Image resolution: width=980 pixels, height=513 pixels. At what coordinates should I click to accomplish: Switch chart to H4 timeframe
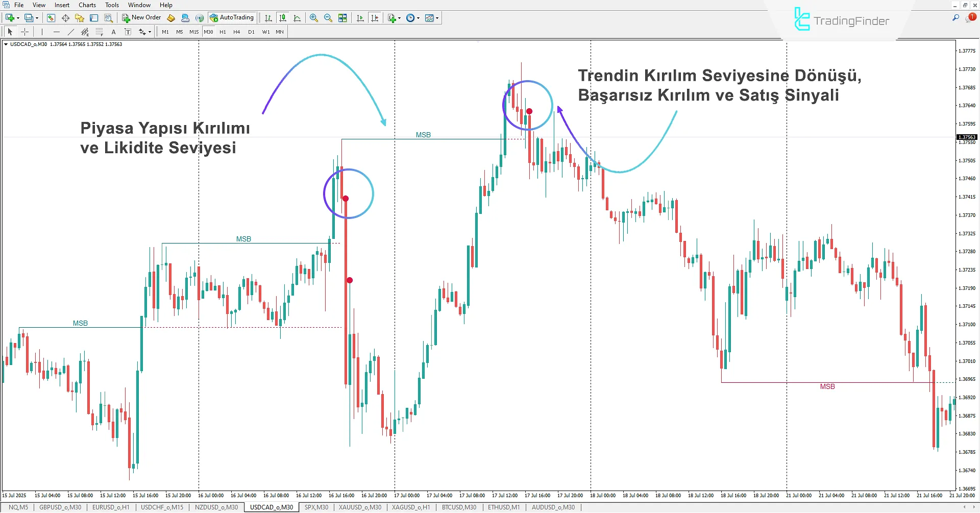pos(236,32)
